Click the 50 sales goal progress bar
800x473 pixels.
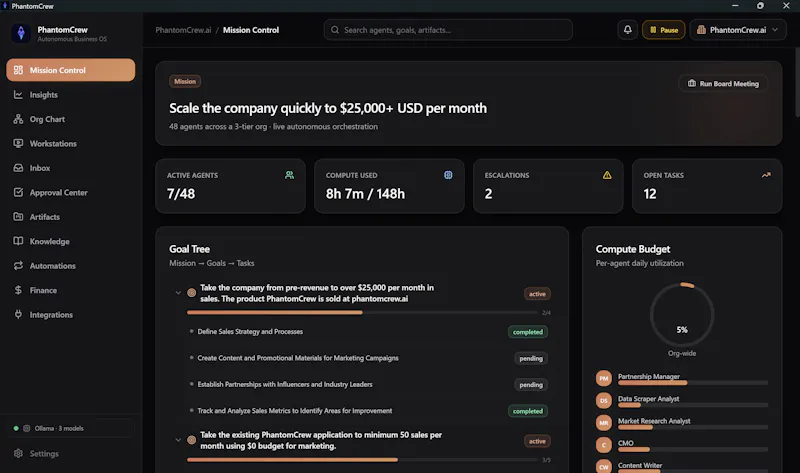362,460
